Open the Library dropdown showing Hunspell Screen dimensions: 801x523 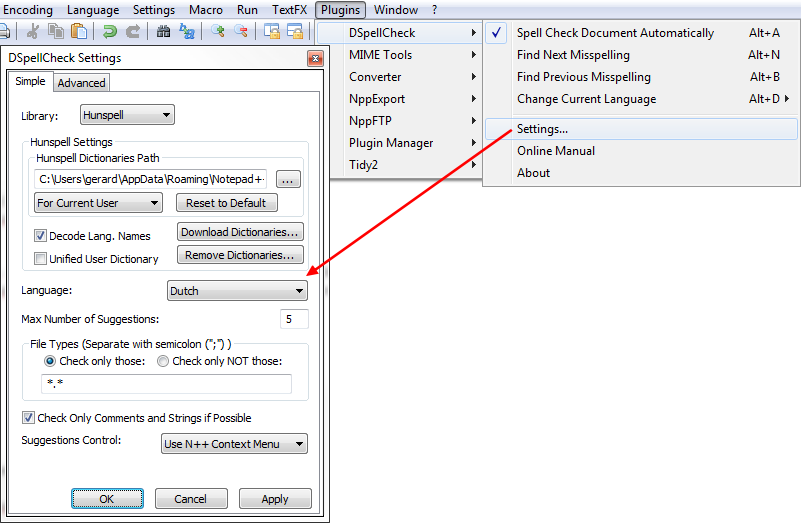(x=128, y=116)
